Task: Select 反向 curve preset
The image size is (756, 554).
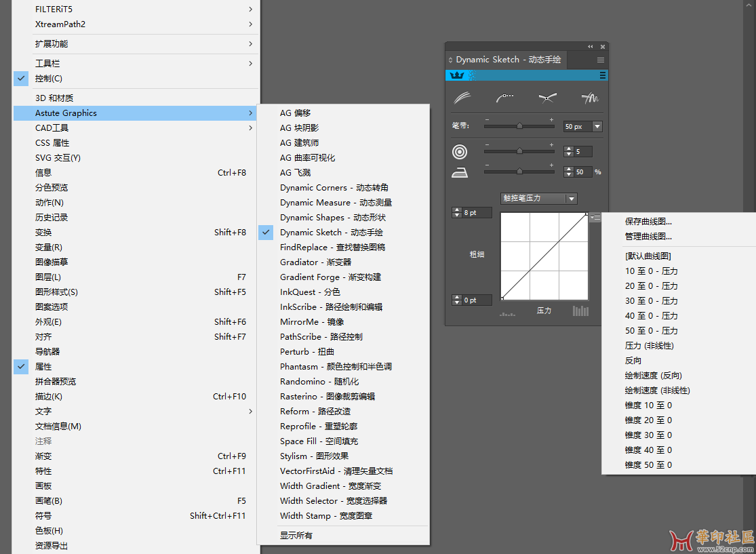Action: tap(679, 361)
